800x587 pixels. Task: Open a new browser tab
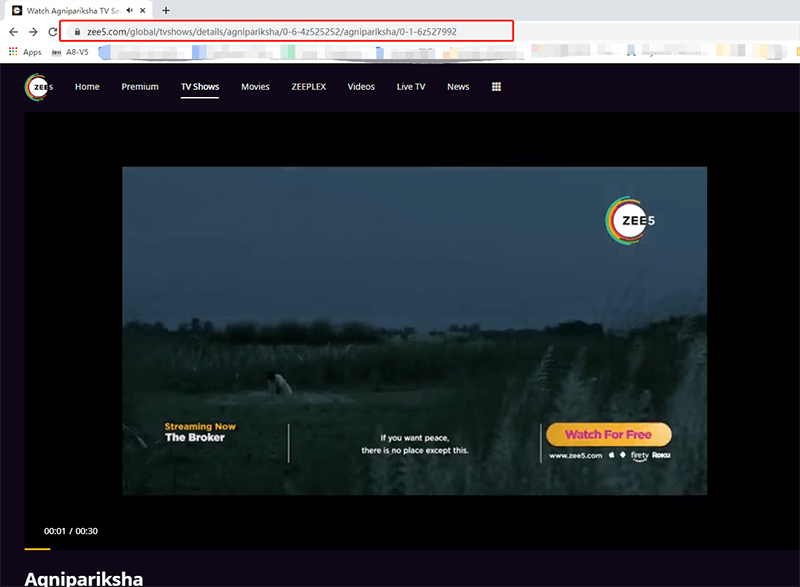coord(166,10)
